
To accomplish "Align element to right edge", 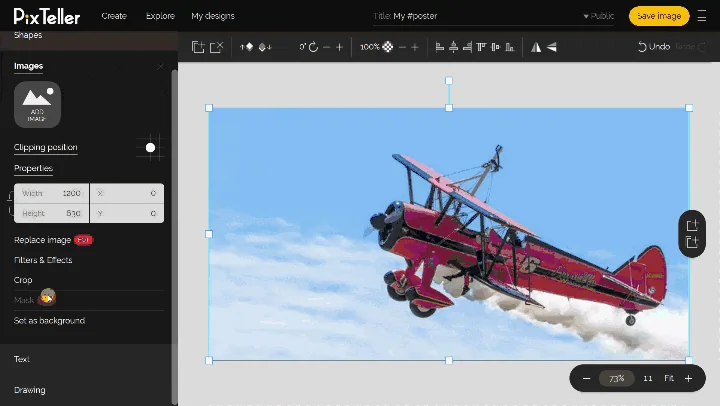I will tap(467, 47).
